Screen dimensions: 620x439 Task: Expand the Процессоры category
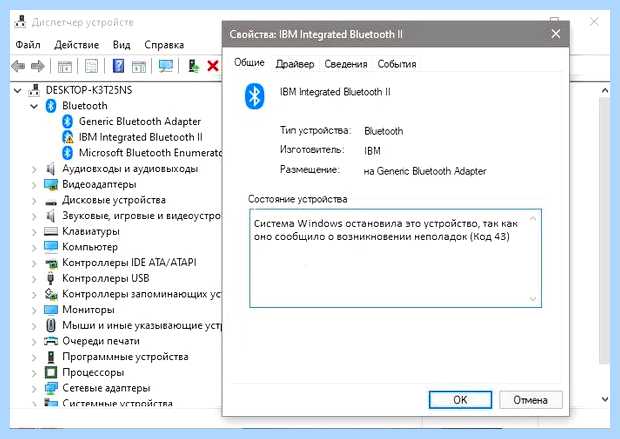(34, 373)
